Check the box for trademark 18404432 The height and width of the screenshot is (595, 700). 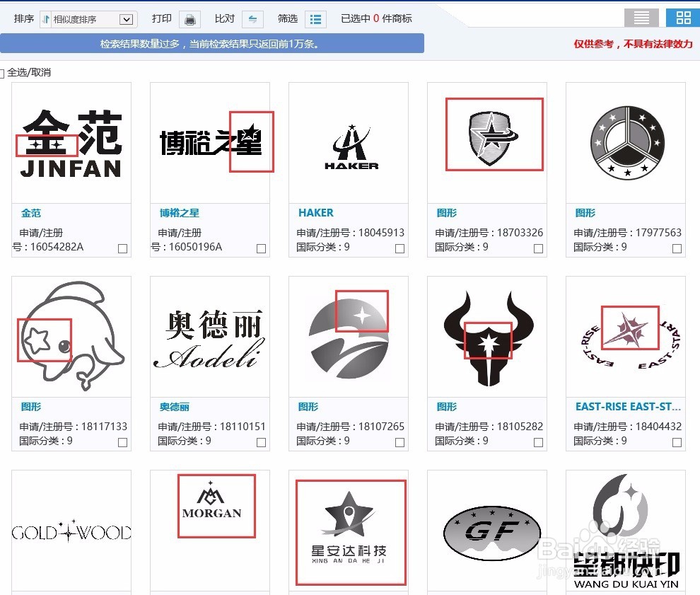pyautogui.click(x=677, y=443)
